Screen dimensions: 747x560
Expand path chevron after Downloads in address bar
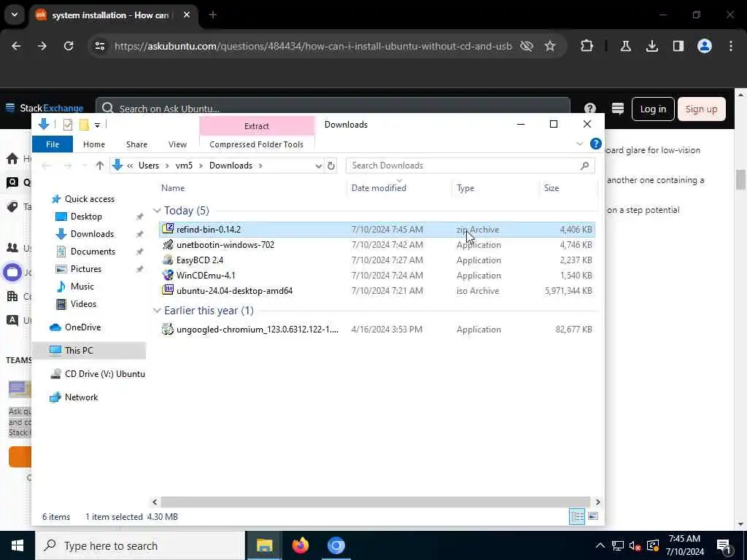[260, 166]
